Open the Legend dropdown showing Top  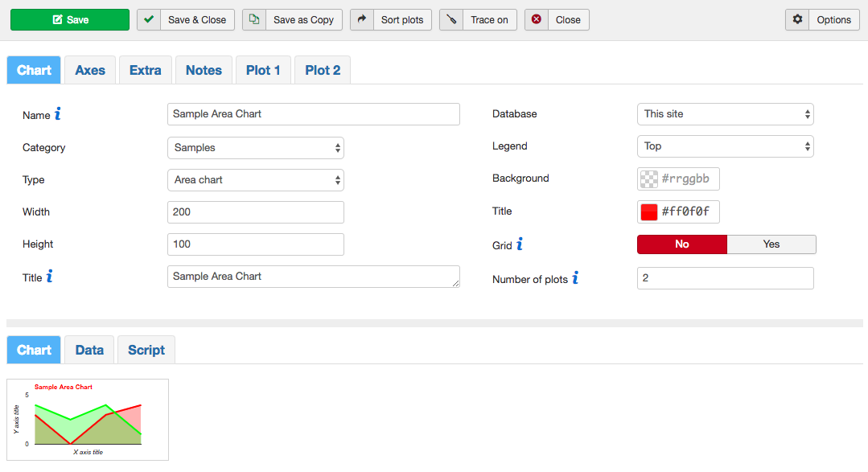point(725,146)
